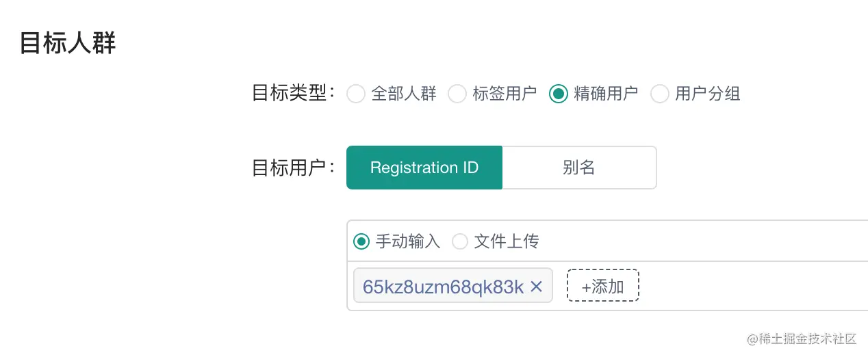This screenshot has width=868, height=357.
Task: Switch to the 别名 tab
Action: [579, 168]
